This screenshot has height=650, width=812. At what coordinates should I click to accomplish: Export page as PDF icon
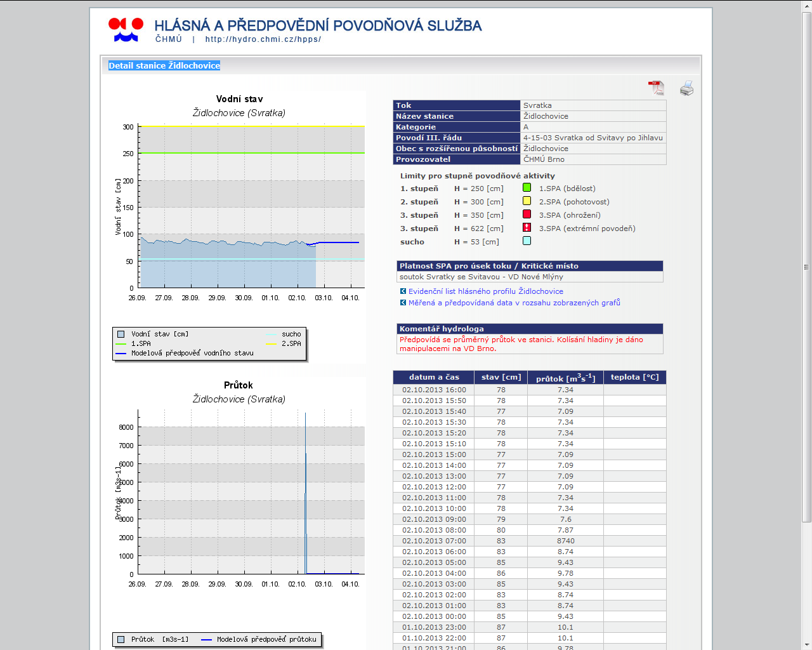[x=656, y=88]
